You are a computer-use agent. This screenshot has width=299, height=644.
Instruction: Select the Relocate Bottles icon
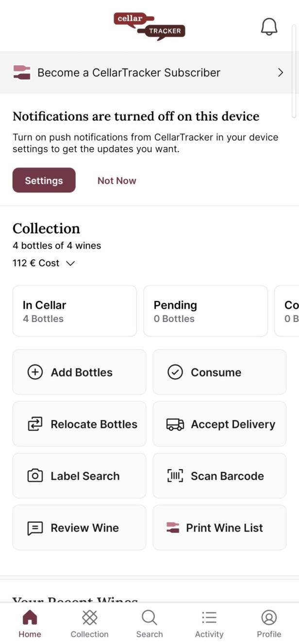[34, 424]
